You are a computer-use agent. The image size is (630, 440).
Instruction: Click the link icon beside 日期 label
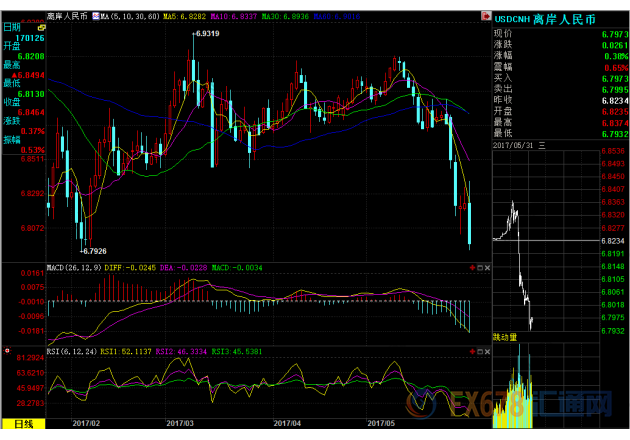(x=41, y=28)
